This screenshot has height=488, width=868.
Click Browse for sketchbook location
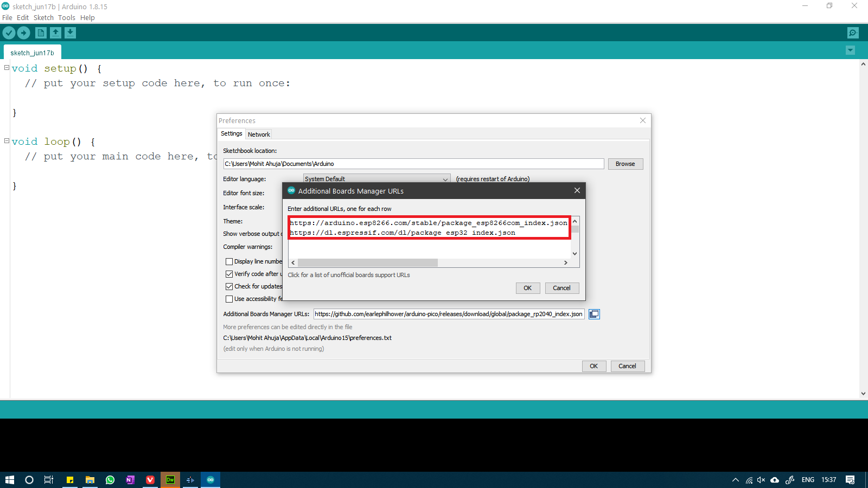pos(625,164)
